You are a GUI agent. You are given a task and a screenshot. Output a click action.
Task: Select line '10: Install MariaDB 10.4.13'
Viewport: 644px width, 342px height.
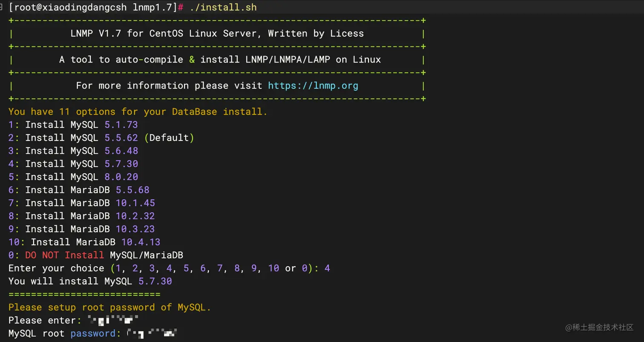pos(84,242)
